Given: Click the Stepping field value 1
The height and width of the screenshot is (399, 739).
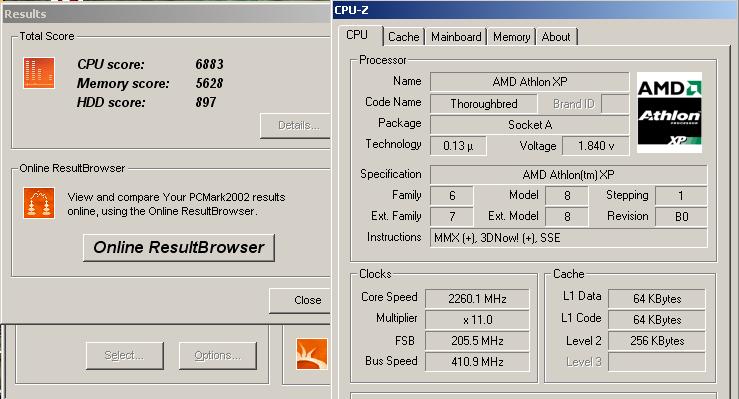Looking at the screenshot, I should tap(681, 195).
